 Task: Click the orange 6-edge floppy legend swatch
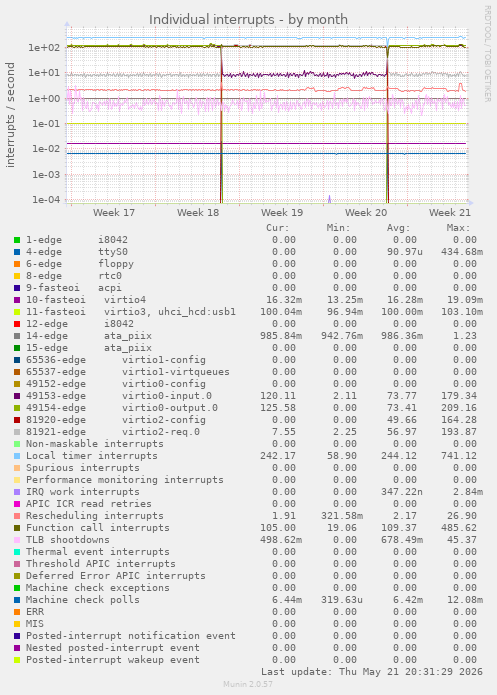point(17,264)
